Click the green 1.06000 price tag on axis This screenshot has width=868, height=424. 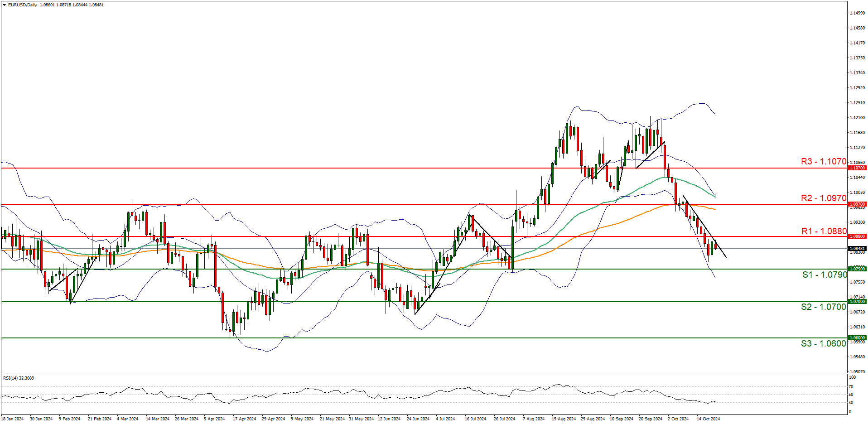(x=857, y=338)
